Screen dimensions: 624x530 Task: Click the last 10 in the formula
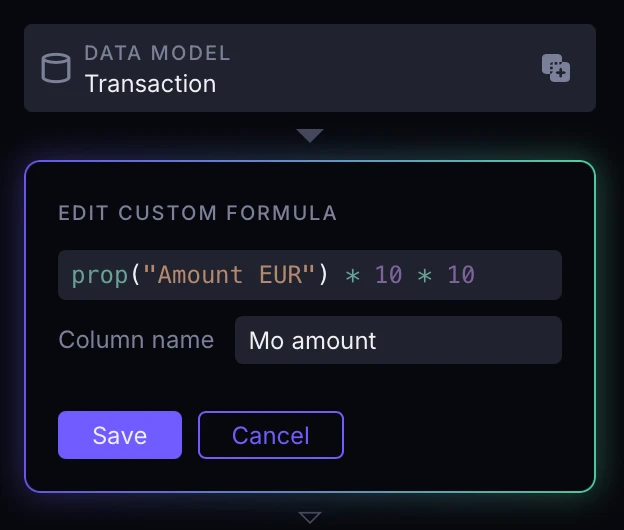pos(461,275)
